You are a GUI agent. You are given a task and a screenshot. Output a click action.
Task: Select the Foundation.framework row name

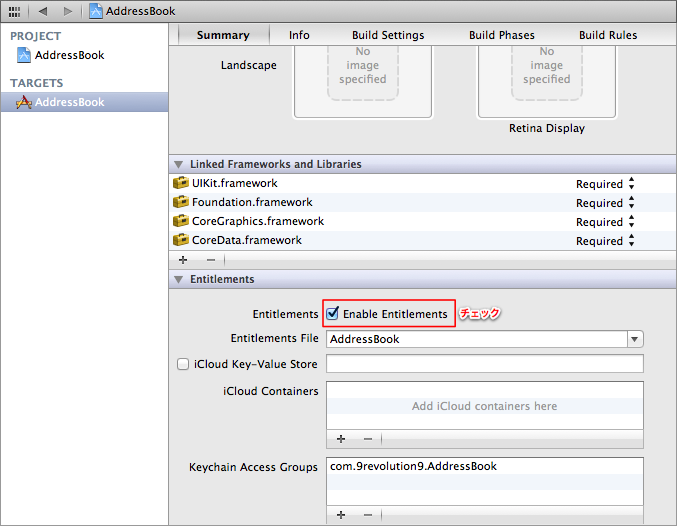coord(252,202)
